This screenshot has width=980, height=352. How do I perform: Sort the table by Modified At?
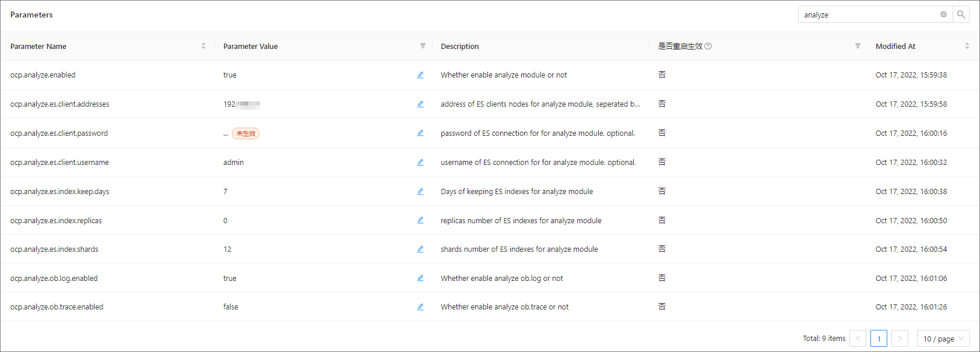coord(967,46)
